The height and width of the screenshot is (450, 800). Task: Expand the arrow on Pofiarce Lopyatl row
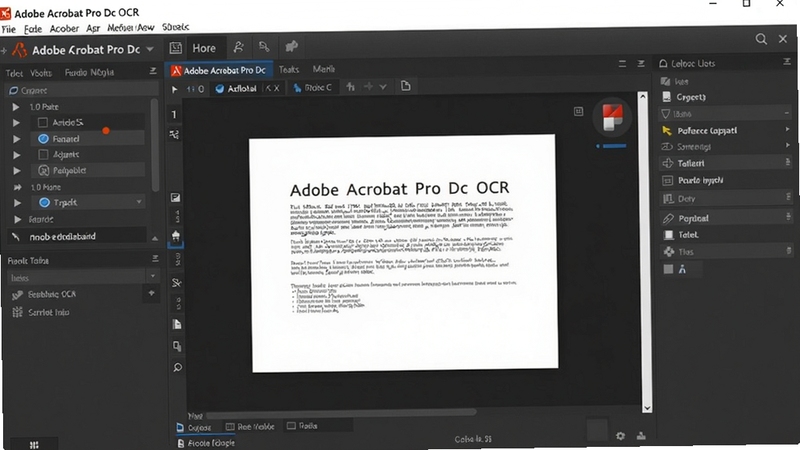(x=788, y=130)
